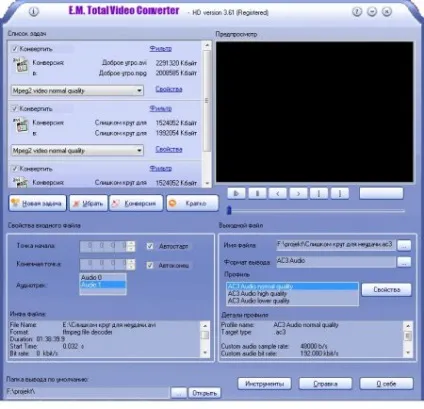The width and height of the screenshot is (424, 409).
Task: Click task icon next to the 1992054 Кбайт entry
Action: click(21, 125)
